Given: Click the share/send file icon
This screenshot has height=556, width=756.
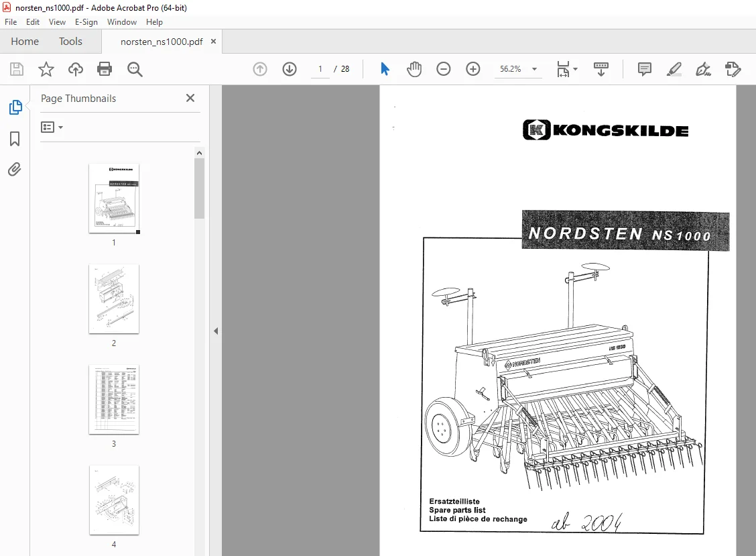Looking at the screenshot, I should coord(733,69).
